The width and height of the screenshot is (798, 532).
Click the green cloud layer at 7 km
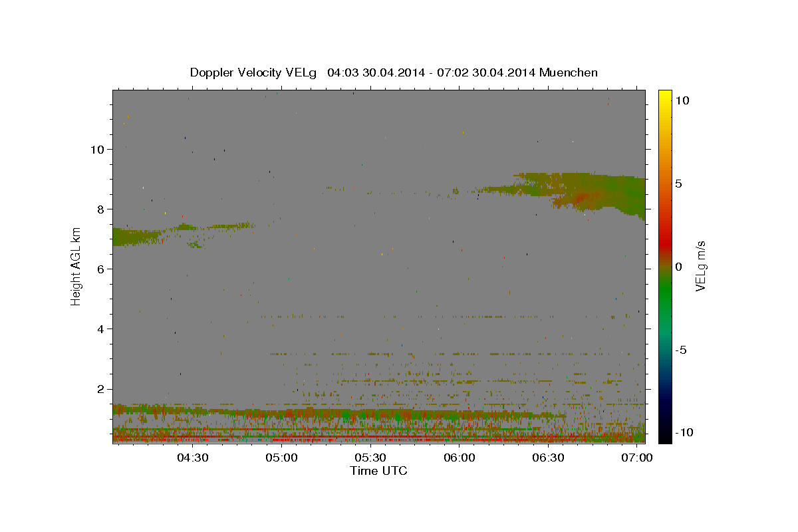click(x=136, y=236)
